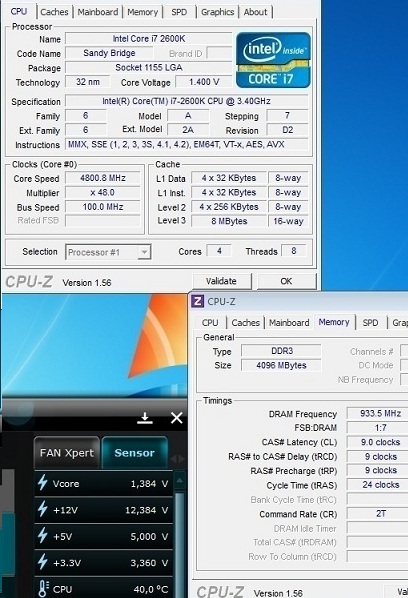Click the lightning icon beside +3.3V

point(42,562)
